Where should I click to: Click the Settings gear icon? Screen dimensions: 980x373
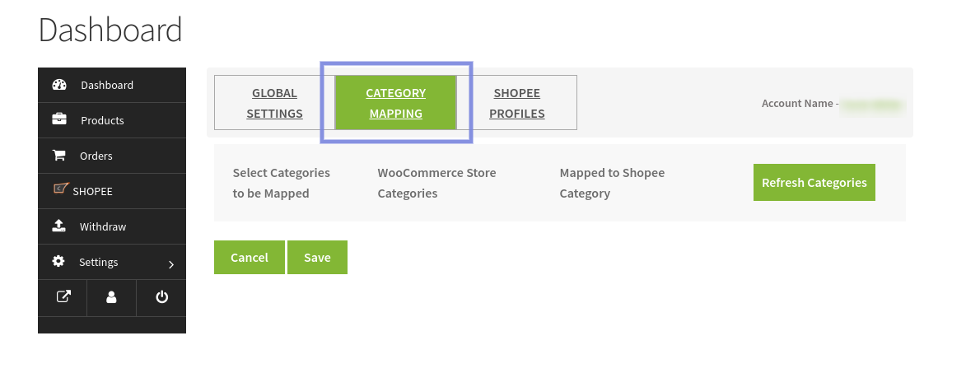pos(58,262)
